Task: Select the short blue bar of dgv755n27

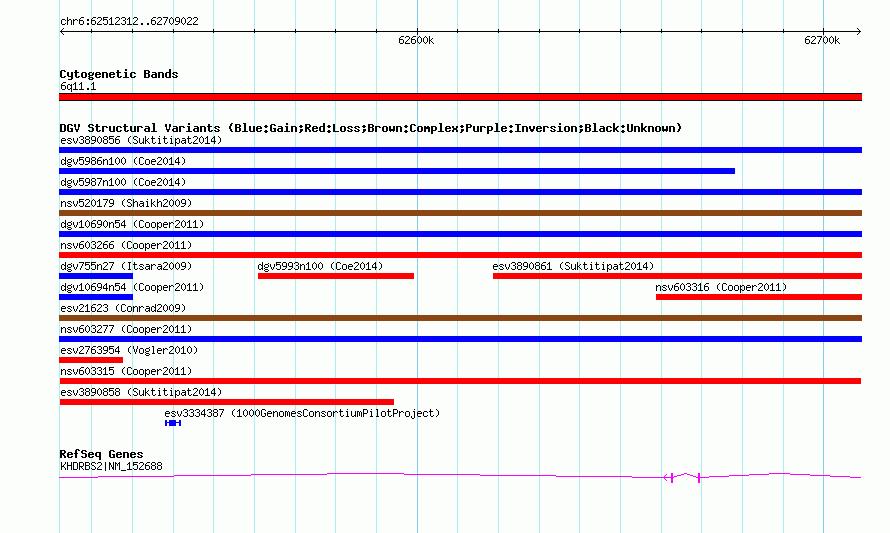Action: pos(96,276)
